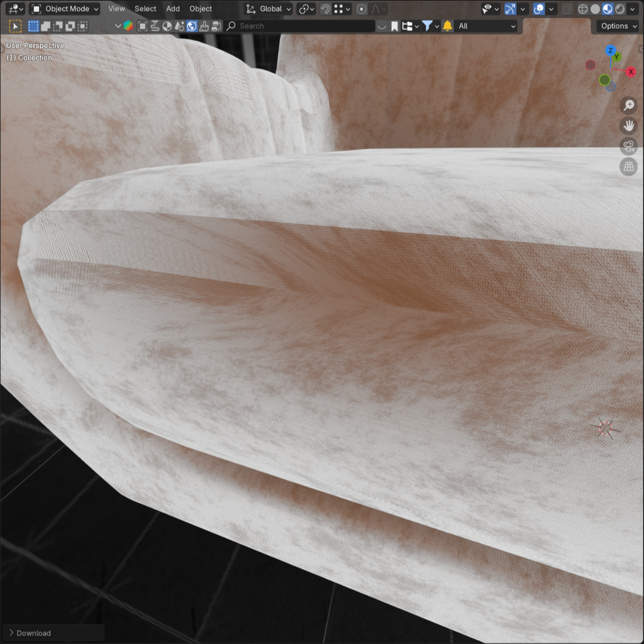
Task: Enable snapping with the magnet icon
Action: 325,9
